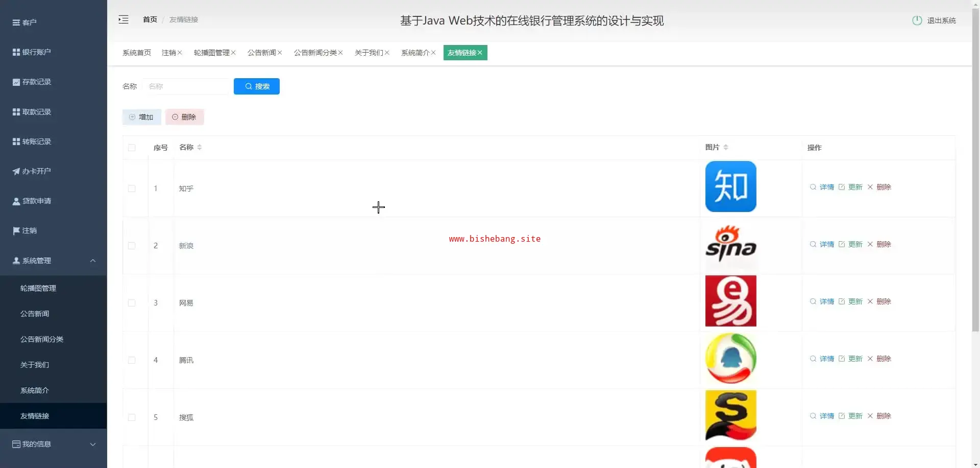
Task: Check the checkbox for the 知乎 row
Action: pyautogui.click(x=132, y=189)
